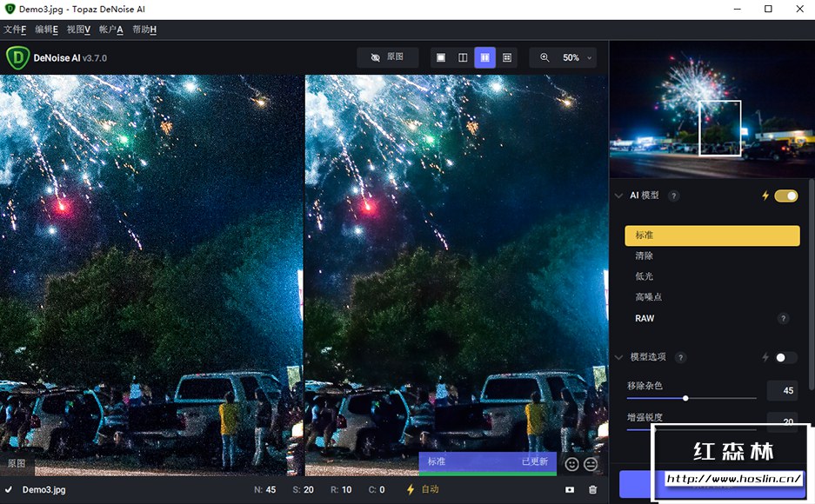The image size is (815, 504).
Task: Select side-by-side view layout icon
Action: pyautogui.click(x=484, y=57)
